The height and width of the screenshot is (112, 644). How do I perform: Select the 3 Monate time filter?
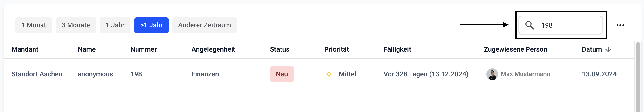click(75, 25)
